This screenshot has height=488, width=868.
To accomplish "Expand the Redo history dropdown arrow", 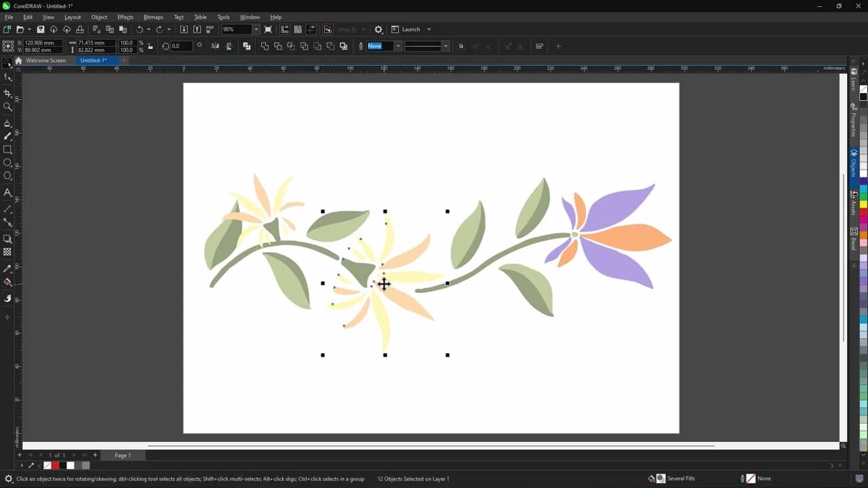I will (169, 29).
